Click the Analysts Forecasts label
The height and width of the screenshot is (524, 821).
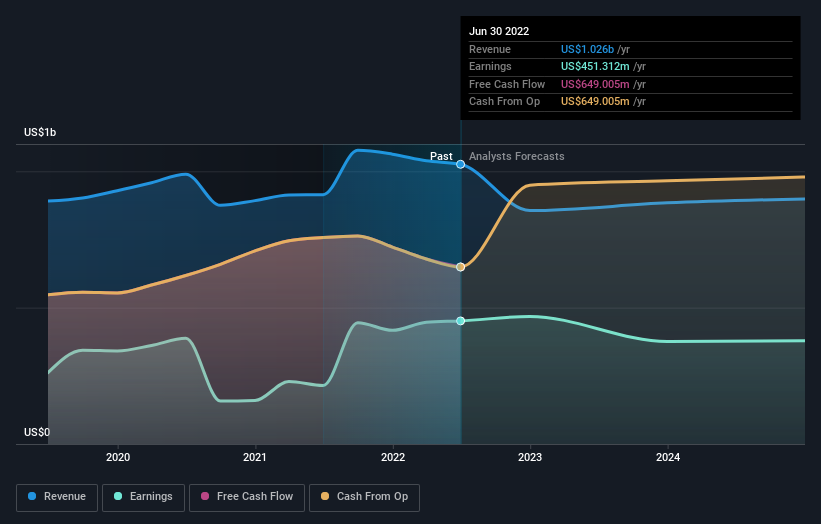[x=517, y=157]
